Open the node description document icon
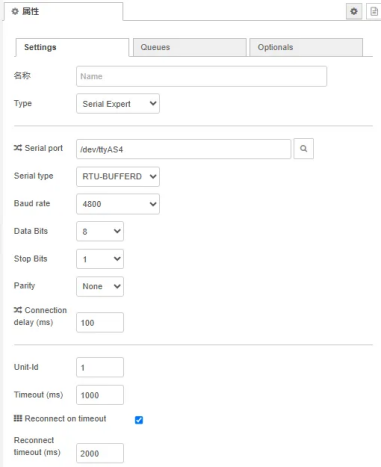Screen dimensions: 381x467 pos(374,11)
